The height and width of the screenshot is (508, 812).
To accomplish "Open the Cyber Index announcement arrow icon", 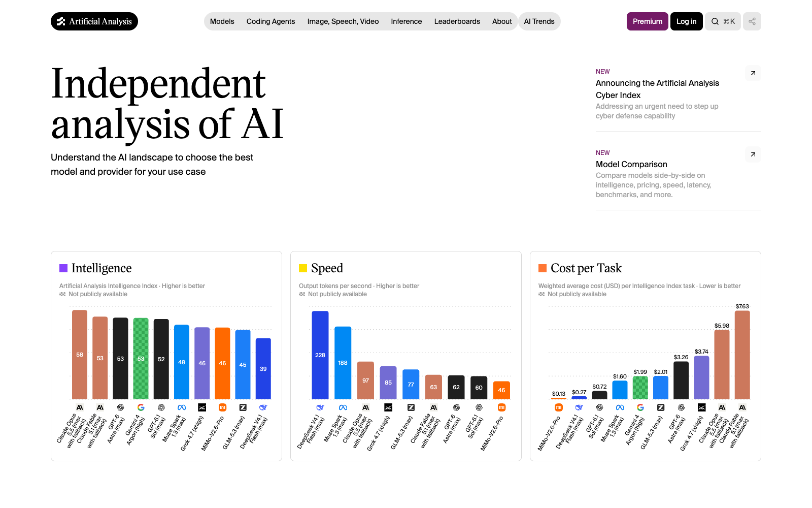I will 753,73.
